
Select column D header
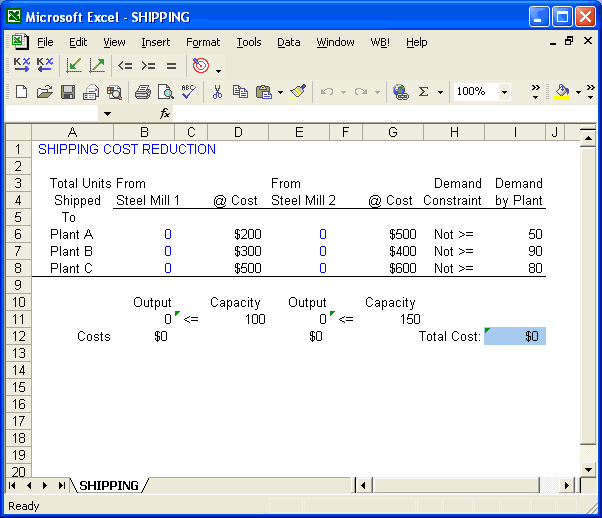coord(238,132)
